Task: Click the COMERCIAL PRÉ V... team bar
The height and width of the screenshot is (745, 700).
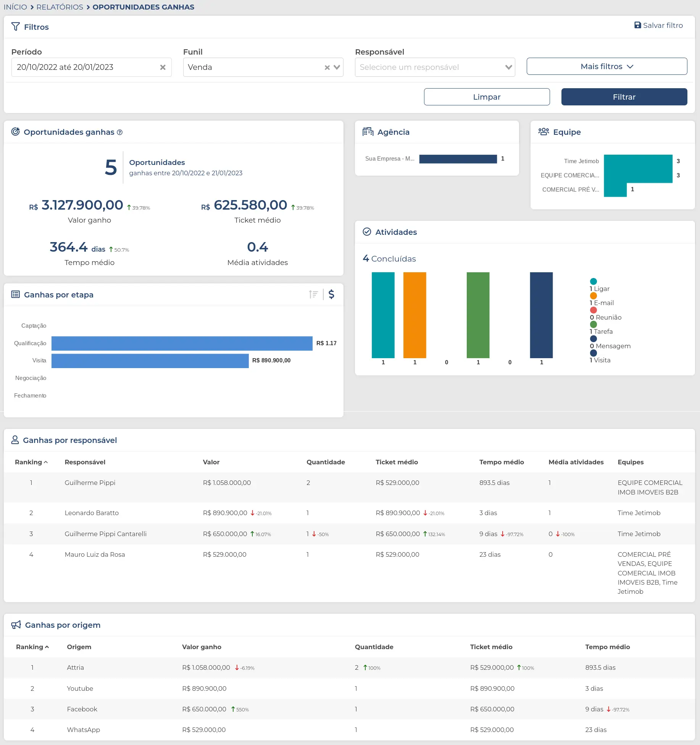Action: pyautogui.click(x=615, y=190)
